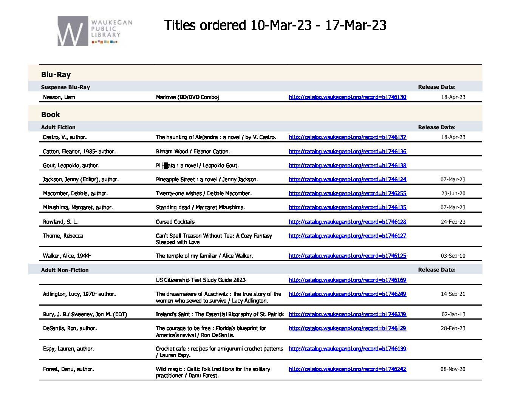Click release date 28-Feb-23 for DeSantis
The image size is (532, 411).
click(x=453, y=328)
